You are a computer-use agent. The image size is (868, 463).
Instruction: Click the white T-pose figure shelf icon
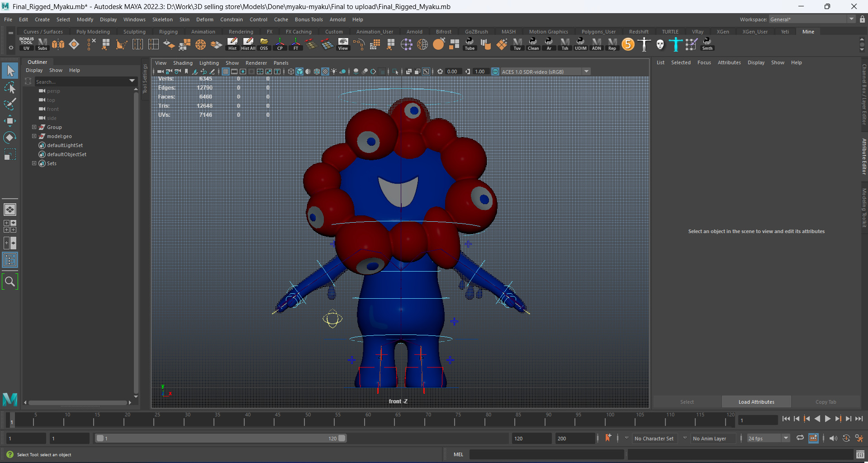click(644, 44)
